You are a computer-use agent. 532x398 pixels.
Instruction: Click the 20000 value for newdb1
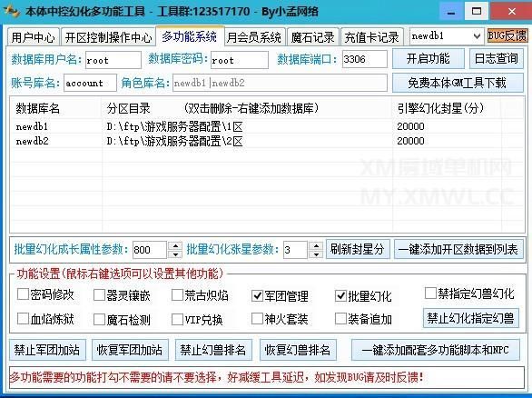[410, 126]
